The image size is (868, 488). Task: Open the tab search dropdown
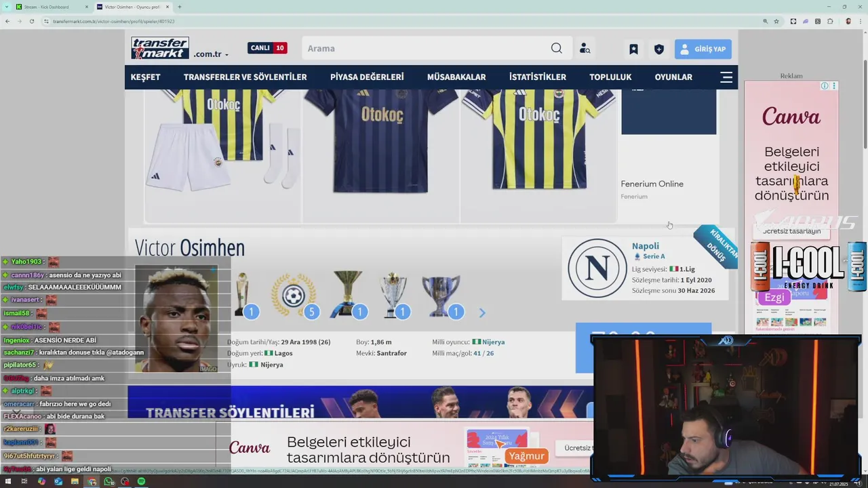pos(6,7)
